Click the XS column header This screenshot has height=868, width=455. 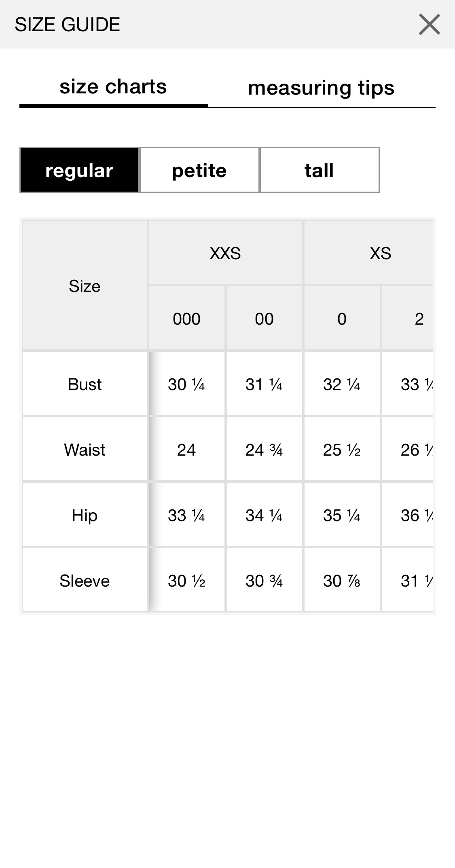tap(380, 253)
